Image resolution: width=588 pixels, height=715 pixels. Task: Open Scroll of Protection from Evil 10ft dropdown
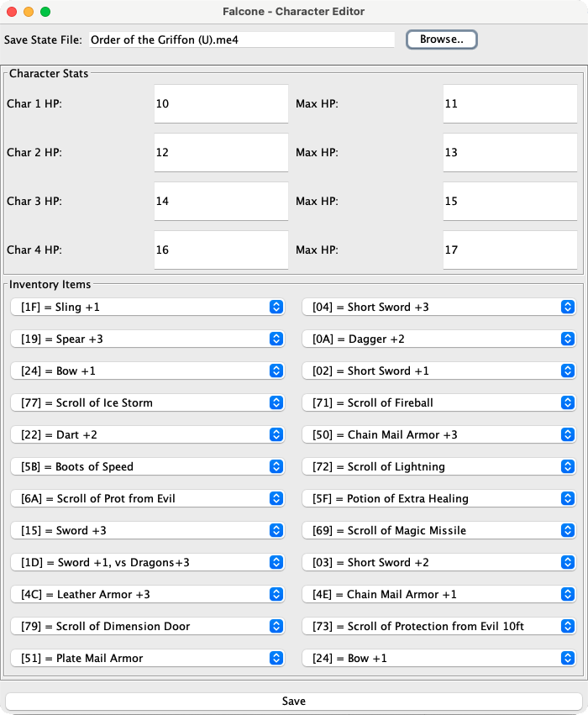pos(439,626)
